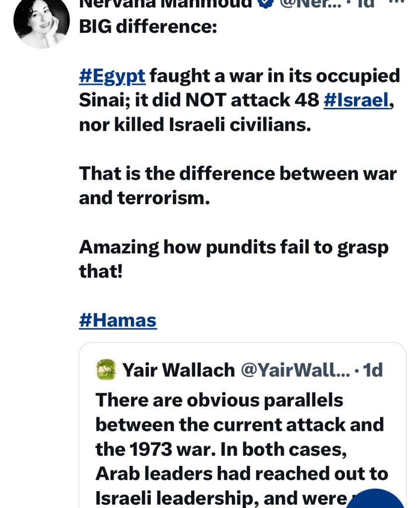Screen dimensions: 420x508
Task: Select the @Ner... handle in header
Action: pyautogui.click(x=311, y=4)
